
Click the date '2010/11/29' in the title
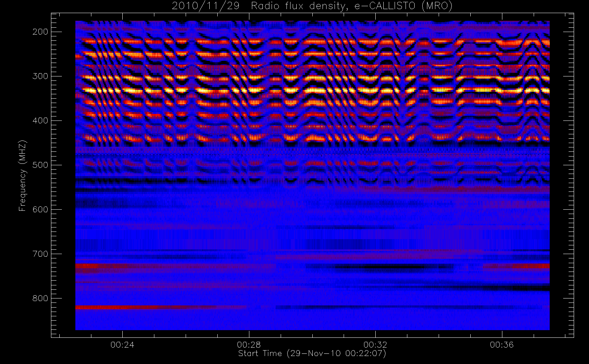pyautogui.click(x=206, y=6)
